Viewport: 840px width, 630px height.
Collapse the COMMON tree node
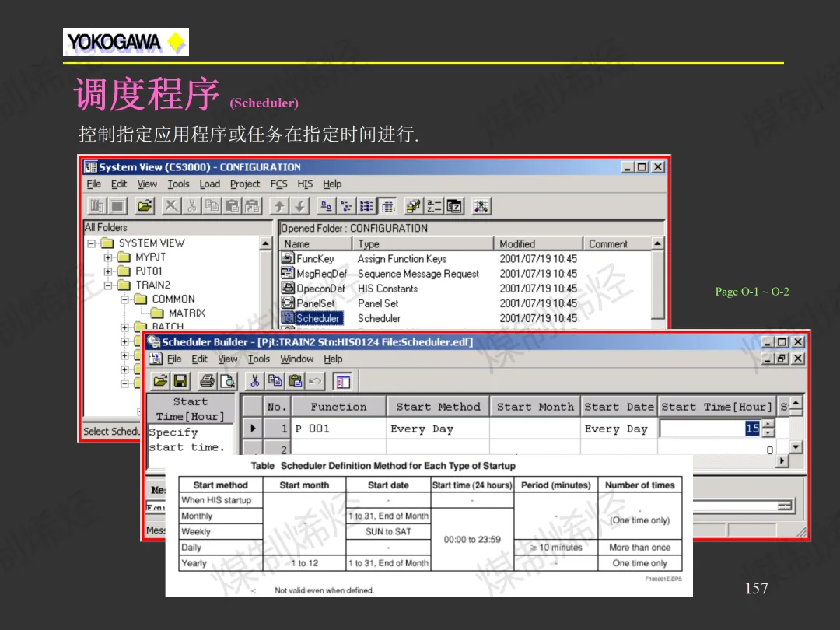[x=124, y=299]
